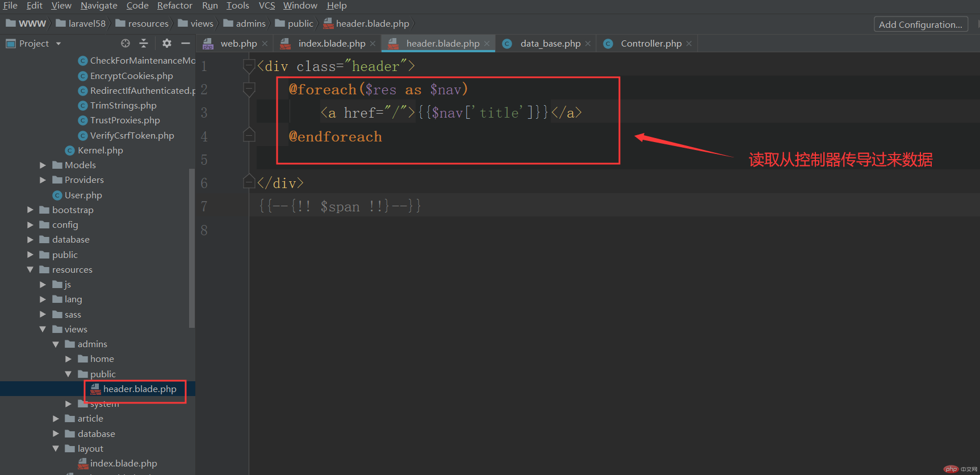Screen dimensions: 980x475
Task: Click the fold marker on line 2
Action: 249,90
